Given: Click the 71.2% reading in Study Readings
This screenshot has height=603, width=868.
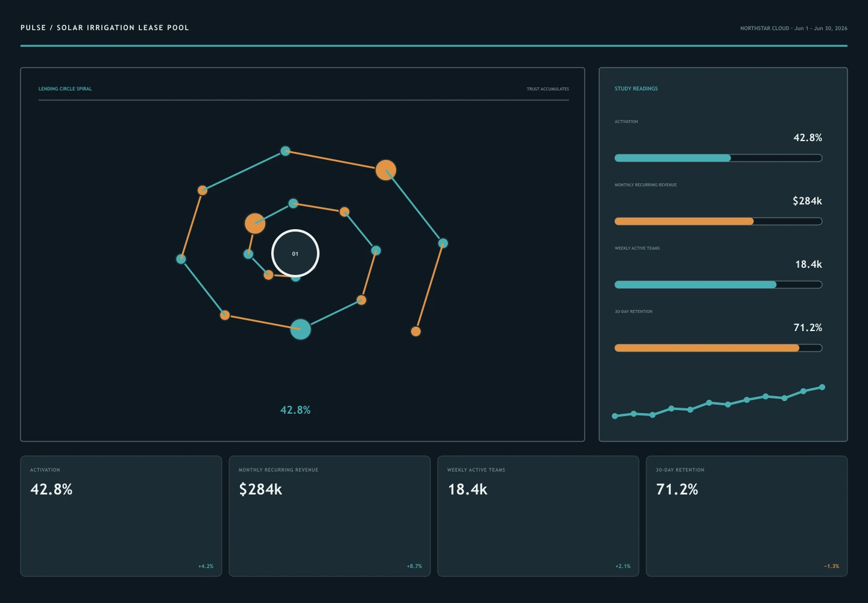Looking at the screenshot, I should coord(808,327).
